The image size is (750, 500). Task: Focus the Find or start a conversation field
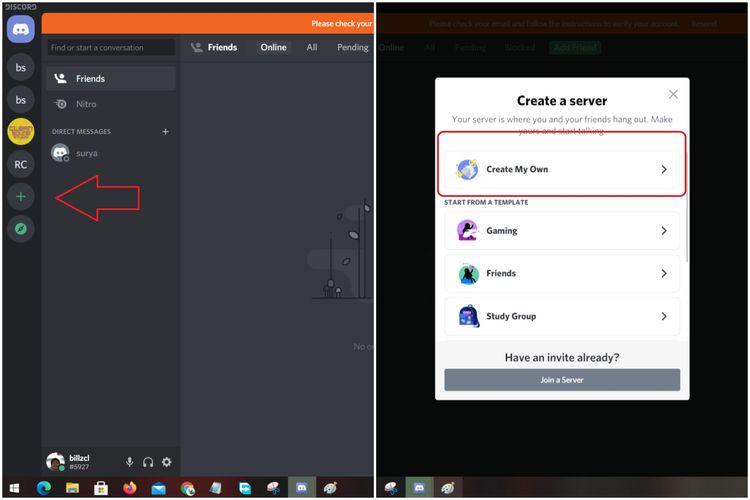pos(111,47)
